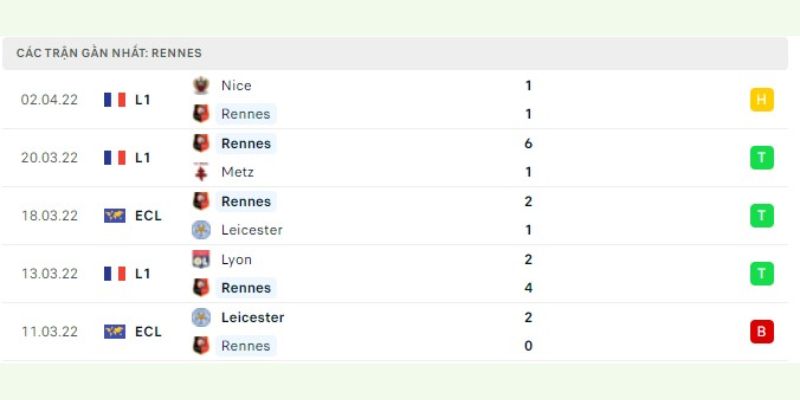Click the ECL competition icon on 18.03.22 row
The height and width of the screenshot is (400, 800).
pos(115,216)
